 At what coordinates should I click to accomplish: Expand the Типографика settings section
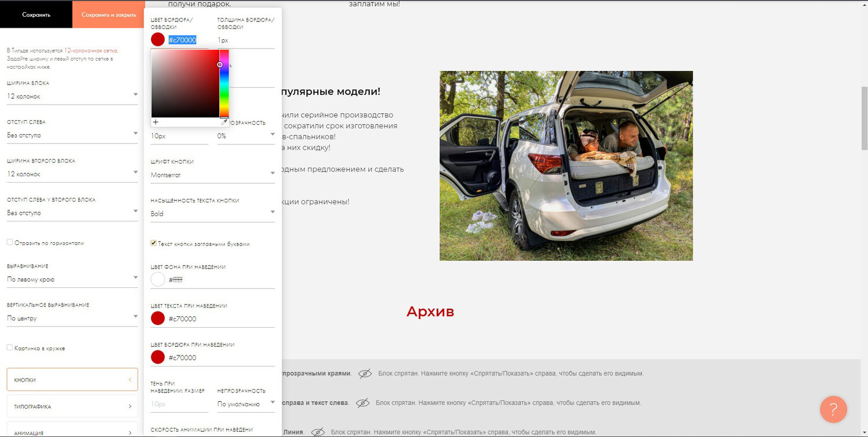72,406
